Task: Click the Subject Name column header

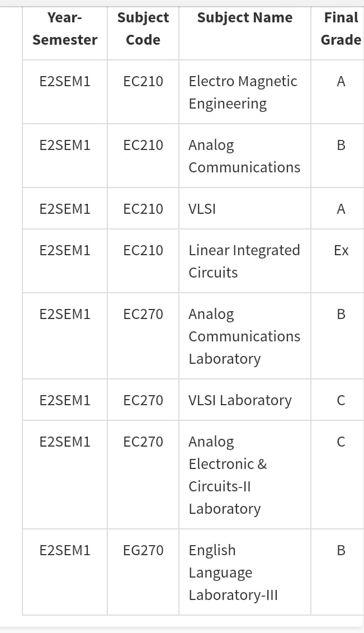Action: [245, 18]
